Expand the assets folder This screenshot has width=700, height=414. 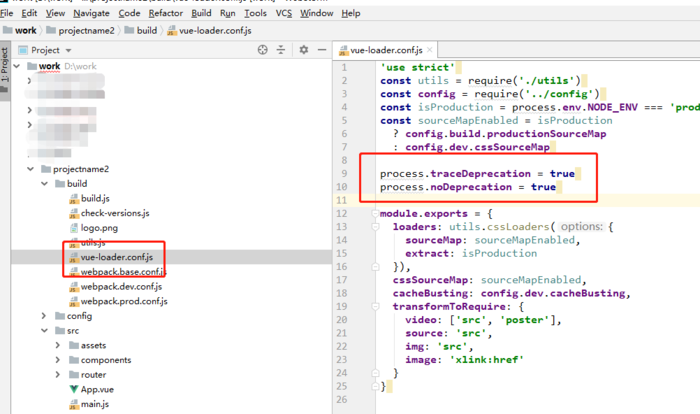(x=58, y=345)
